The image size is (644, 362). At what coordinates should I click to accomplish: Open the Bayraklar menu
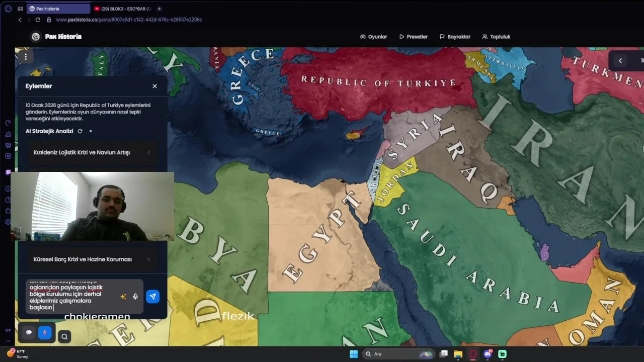(x=455, y=37)
